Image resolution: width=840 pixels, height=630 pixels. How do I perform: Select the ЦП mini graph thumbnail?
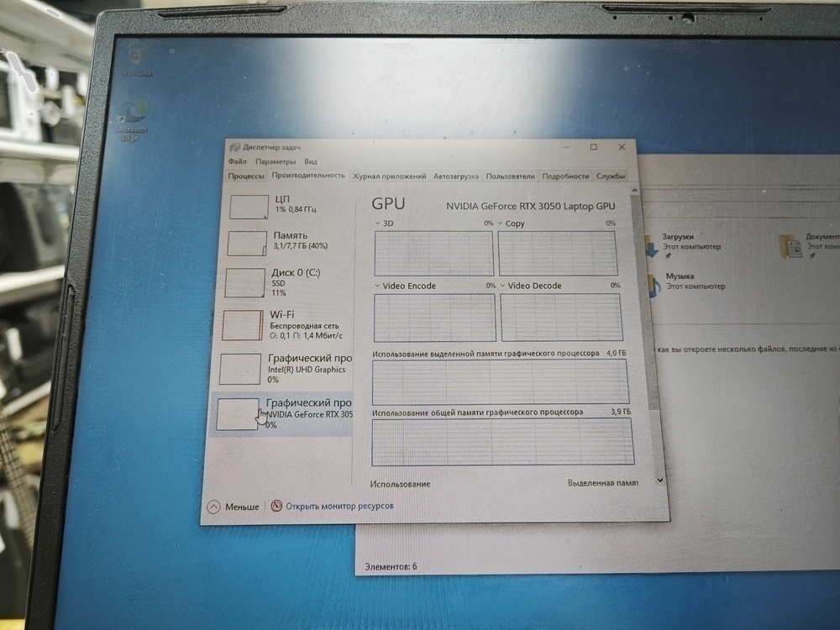click(x=249, y=207)
